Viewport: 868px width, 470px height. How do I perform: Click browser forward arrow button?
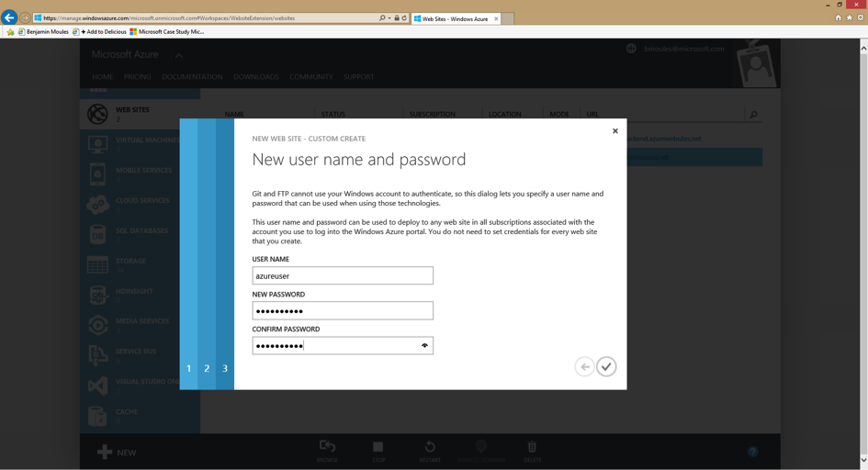[x=25, y=18]
